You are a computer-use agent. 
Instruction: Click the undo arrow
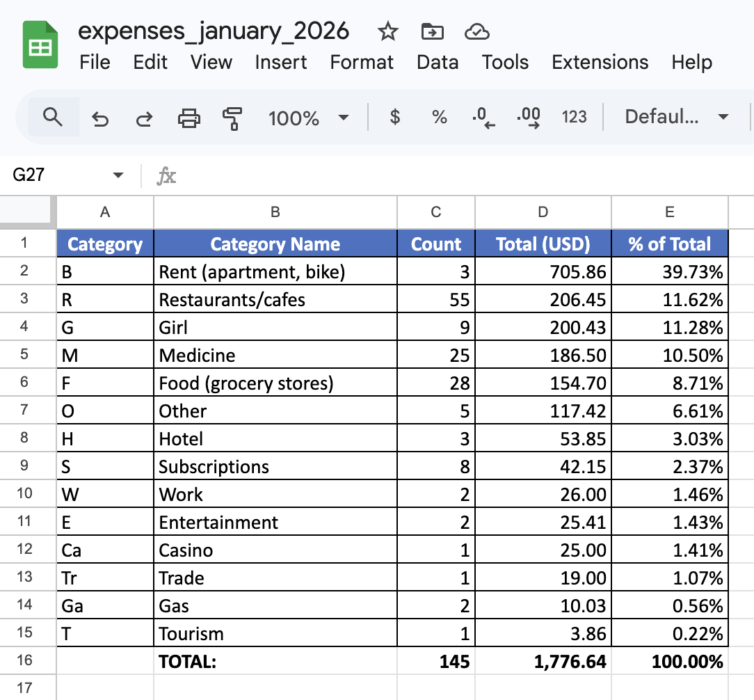[x=100, y=118]
